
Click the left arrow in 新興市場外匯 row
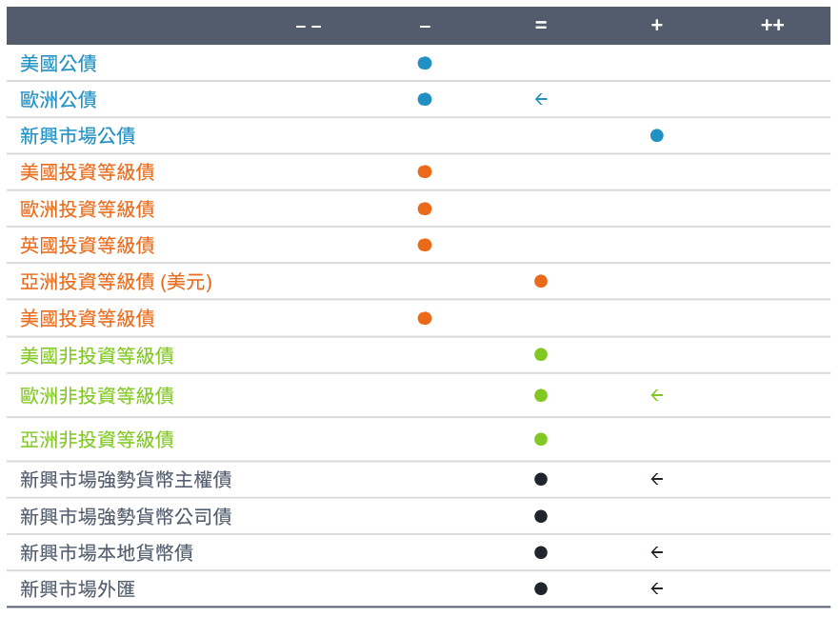pos(656,588)
